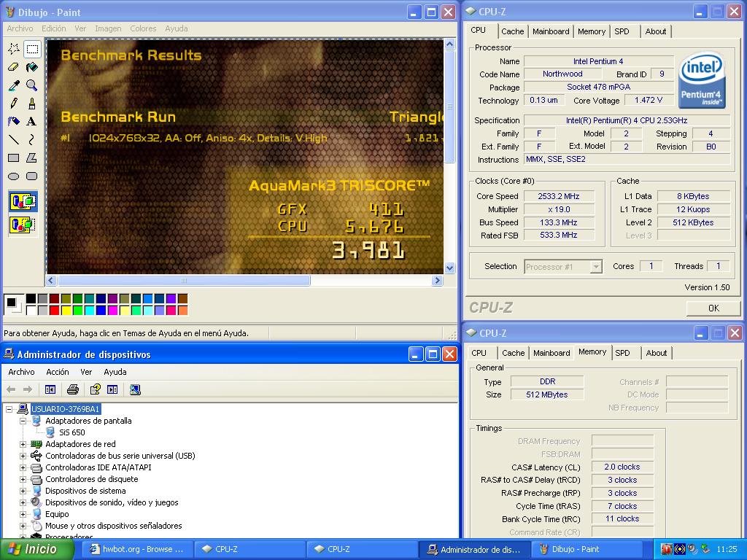Select the Pencil tool in Paint
747x560 pixels.
(x=14, y=103)
